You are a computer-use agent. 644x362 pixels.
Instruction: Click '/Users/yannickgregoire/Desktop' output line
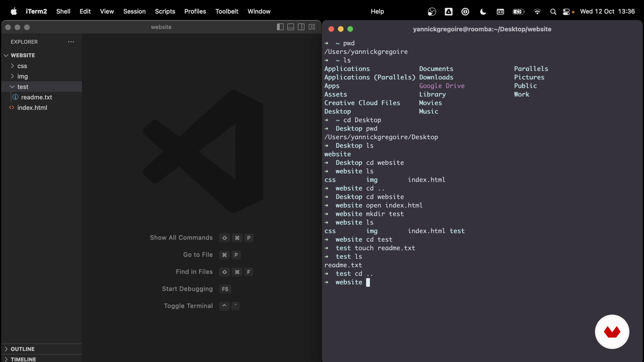381,137
